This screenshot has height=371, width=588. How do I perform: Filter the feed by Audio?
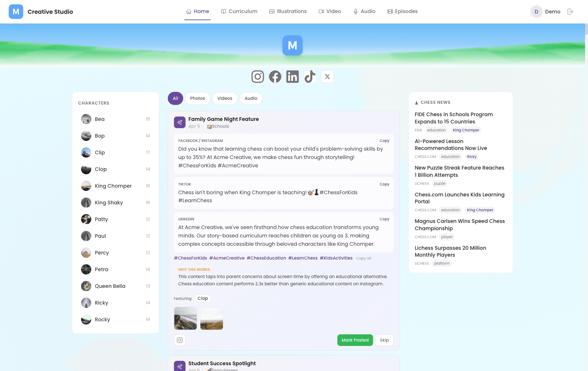tap(251, 98)
